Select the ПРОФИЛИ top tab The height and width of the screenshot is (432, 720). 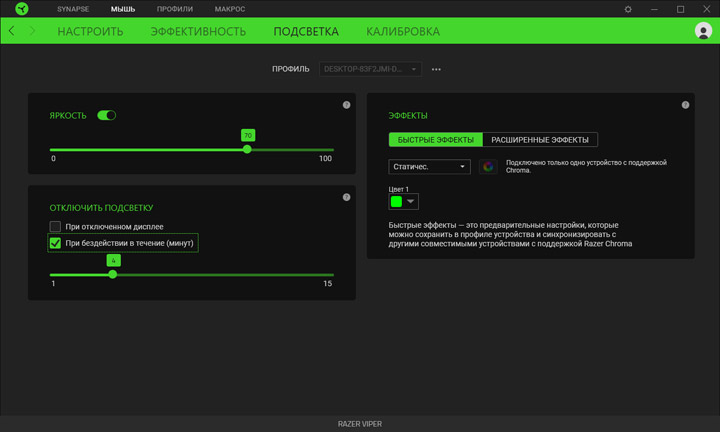coord(175,9)
